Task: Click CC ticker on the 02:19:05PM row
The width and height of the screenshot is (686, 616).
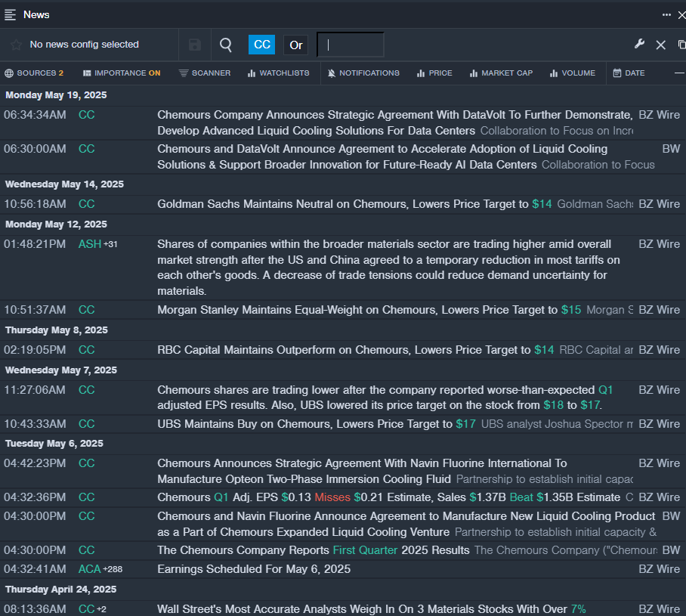Action: pos(86,350)
